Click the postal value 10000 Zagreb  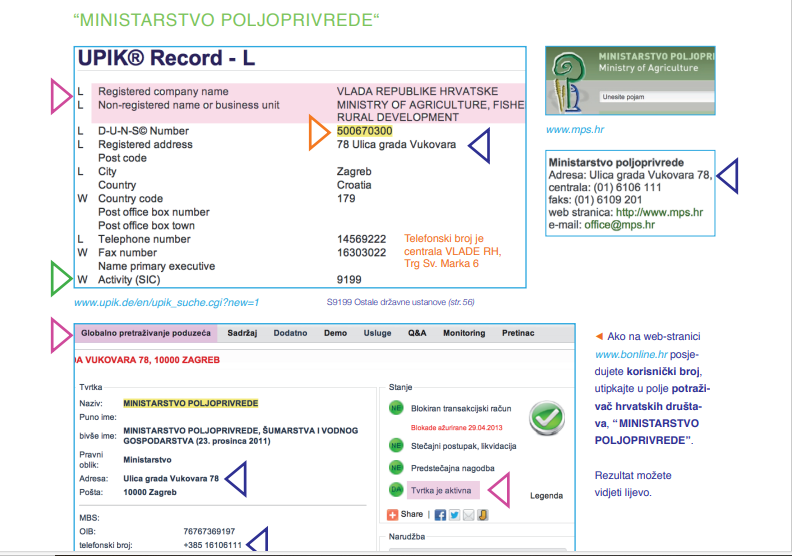[150, 492]
